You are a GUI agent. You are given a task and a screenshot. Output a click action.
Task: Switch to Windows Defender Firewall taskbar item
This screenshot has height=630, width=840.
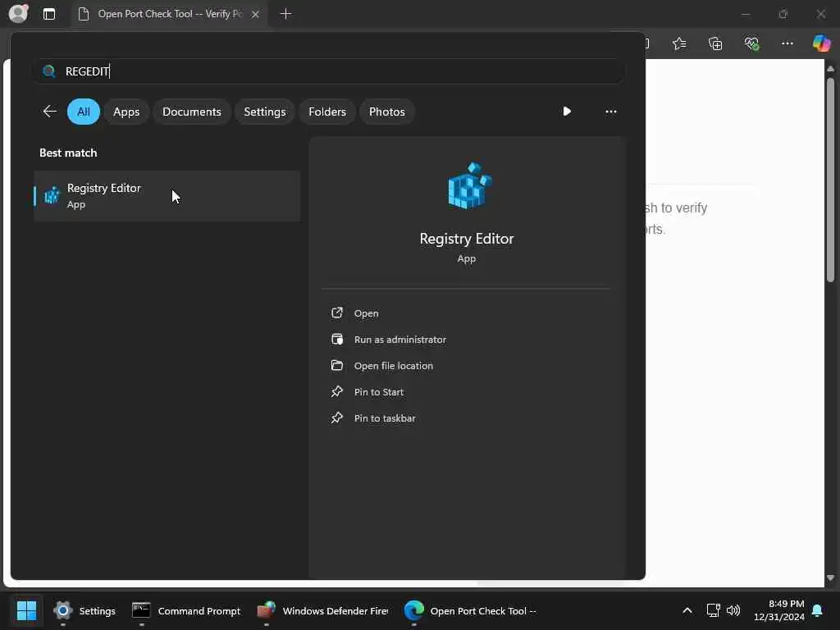pos(323,611)
